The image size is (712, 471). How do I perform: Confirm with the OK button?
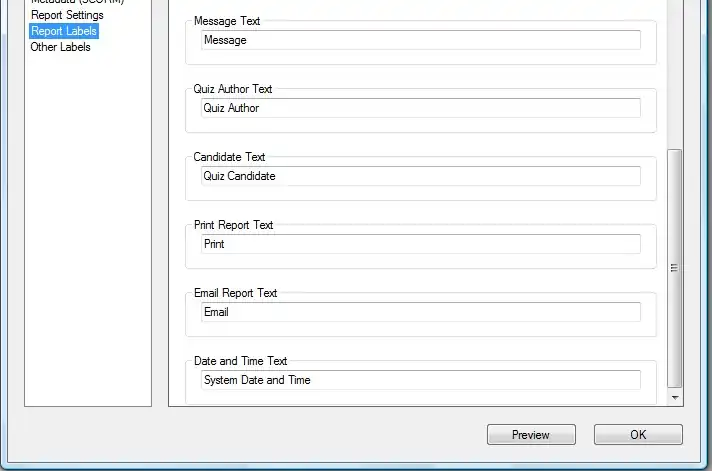[x=638, y=434]
